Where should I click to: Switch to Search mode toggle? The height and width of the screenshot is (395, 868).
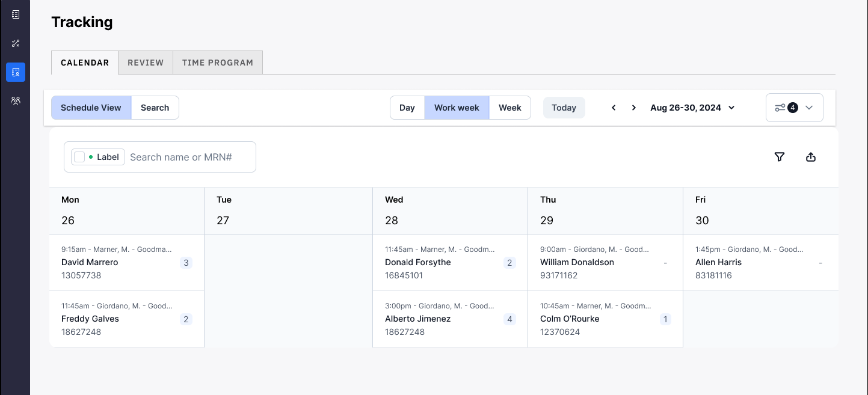tap(155, 108)
